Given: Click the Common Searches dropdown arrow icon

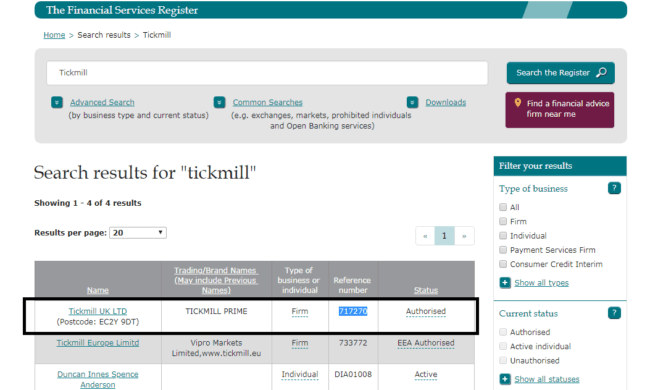Looking at the screenshot, I should (x=219, y=102).
